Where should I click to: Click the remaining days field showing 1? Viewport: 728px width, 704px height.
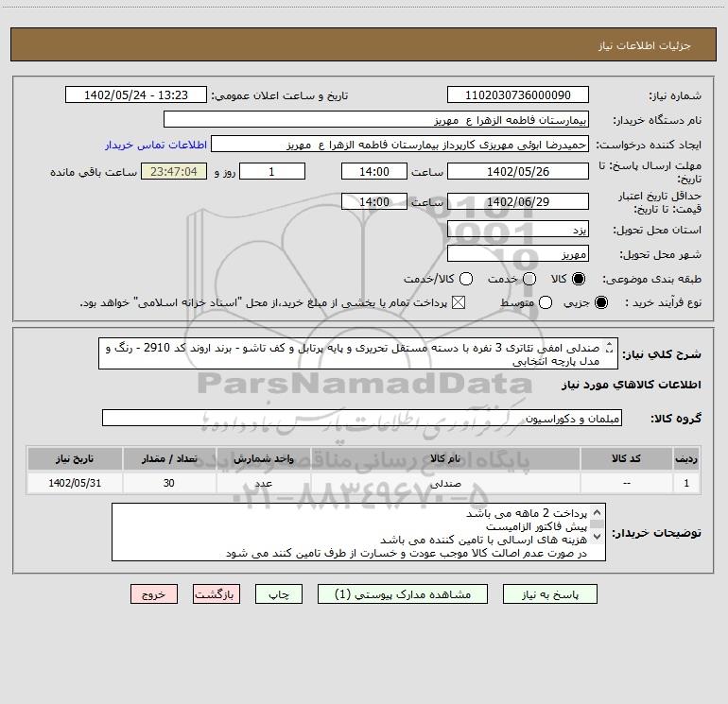[x=272, y=171]
